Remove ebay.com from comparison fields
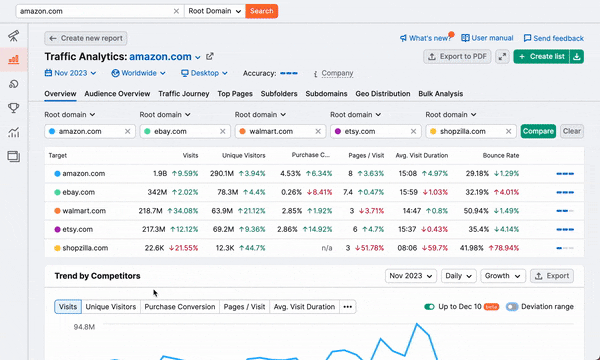The width and height of the screenshot is (600, 360). (x=222, y=131)
